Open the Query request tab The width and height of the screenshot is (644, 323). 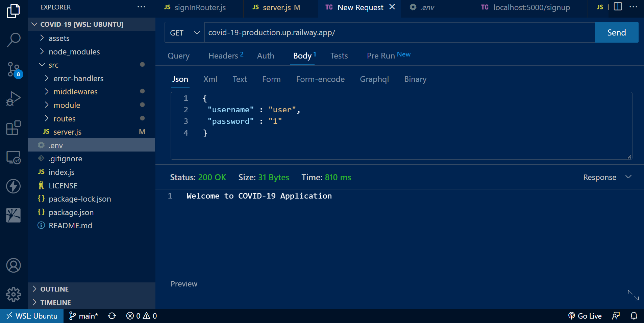pyautogui.click(x=178, y=56)
